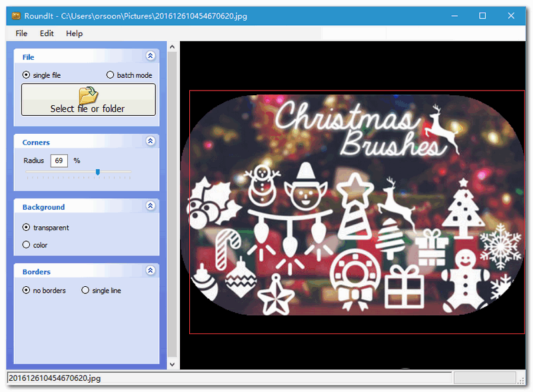Image resolution: width=533 pixels, height=392 pixels.
Task: Enable single line border
Action: click(x=85, y=290)
